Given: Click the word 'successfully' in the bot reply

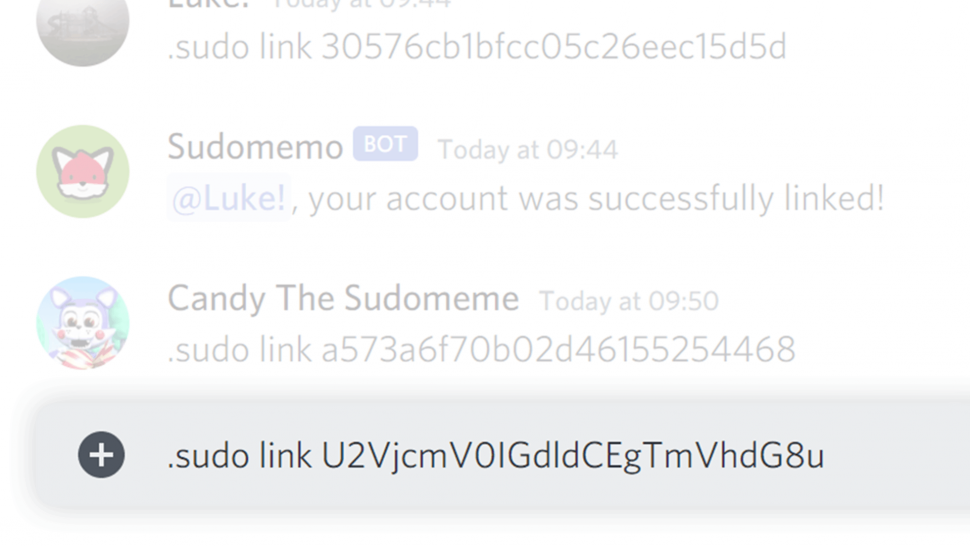Looking at the screenshot, I should (x=680, y=199).
